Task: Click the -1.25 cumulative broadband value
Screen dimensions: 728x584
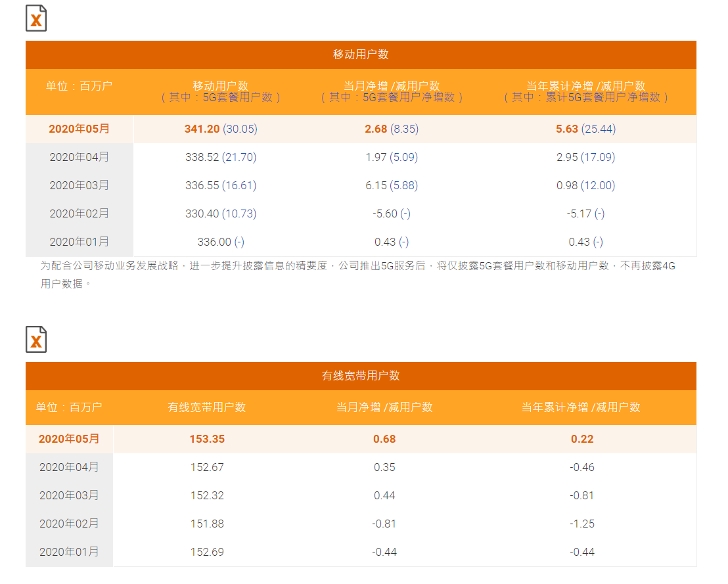Action: (582, 524)
